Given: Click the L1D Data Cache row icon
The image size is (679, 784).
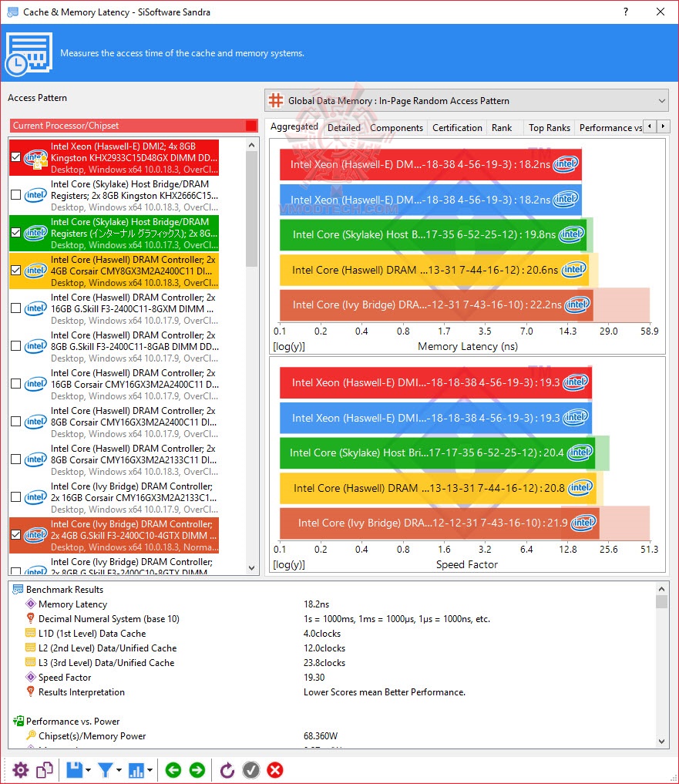Looking at the screenshot, I should [x=31, y=634].
